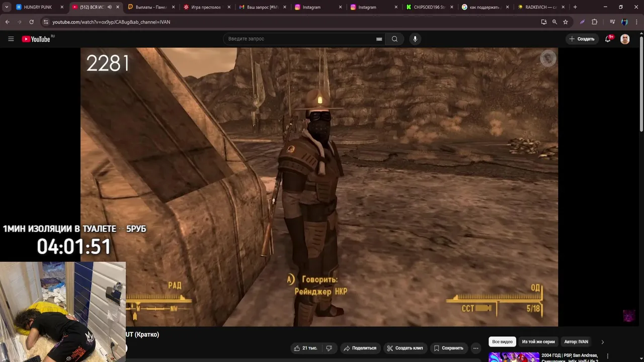
Task: Click the Введите запрос search field
Action: click(304, 39)
